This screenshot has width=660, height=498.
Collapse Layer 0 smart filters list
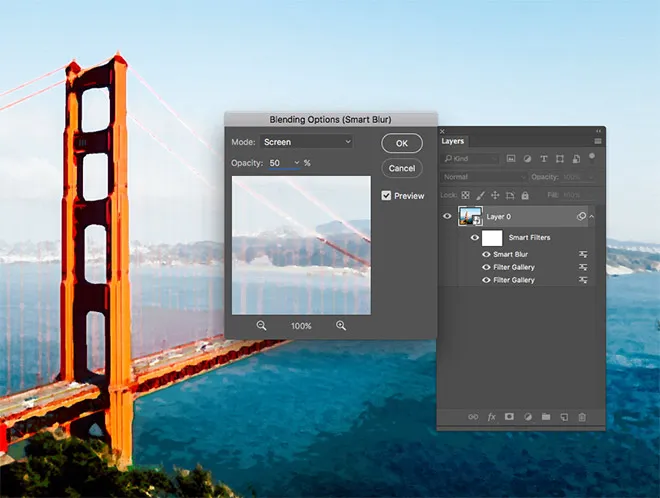coord(592,216)
